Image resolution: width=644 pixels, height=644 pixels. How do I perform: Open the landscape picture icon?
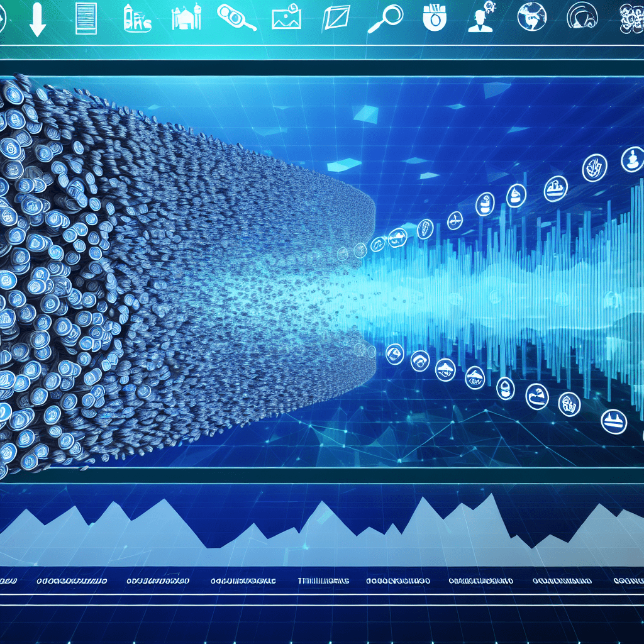click(x=286, y=18)
